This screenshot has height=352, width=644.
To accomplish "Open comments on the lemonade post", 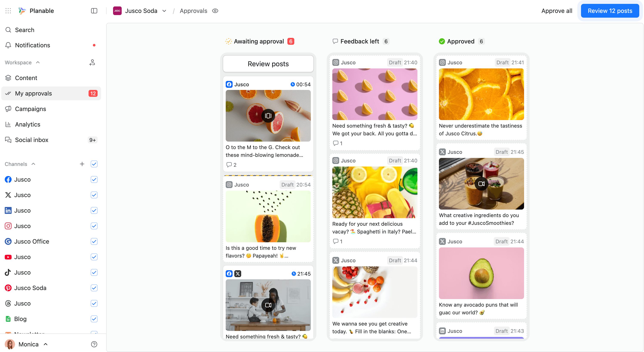I will [231, 165].
